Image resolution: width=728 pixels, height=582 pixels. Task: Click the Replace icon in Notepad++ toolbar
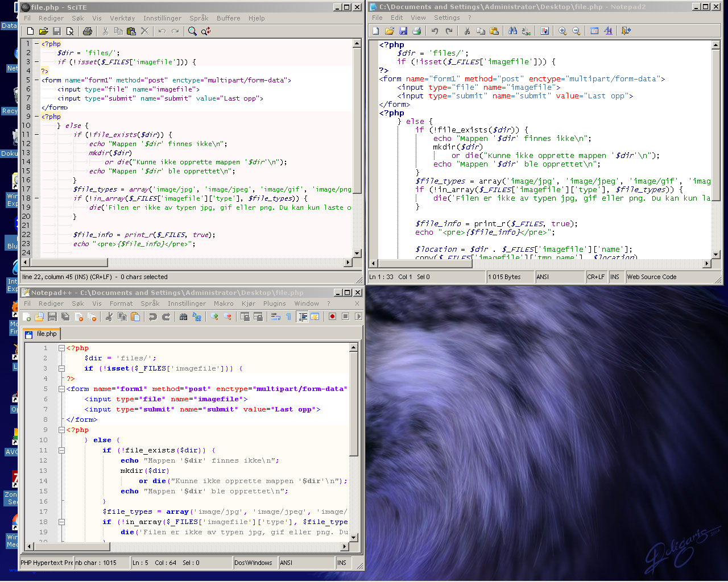click(197, 317)
